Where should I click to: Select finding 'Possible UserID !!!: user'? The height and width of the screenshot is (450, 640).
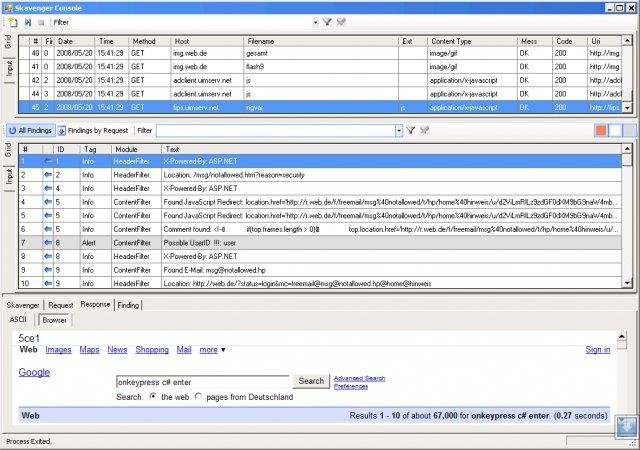pyautogui.click(x=320, y=243)
